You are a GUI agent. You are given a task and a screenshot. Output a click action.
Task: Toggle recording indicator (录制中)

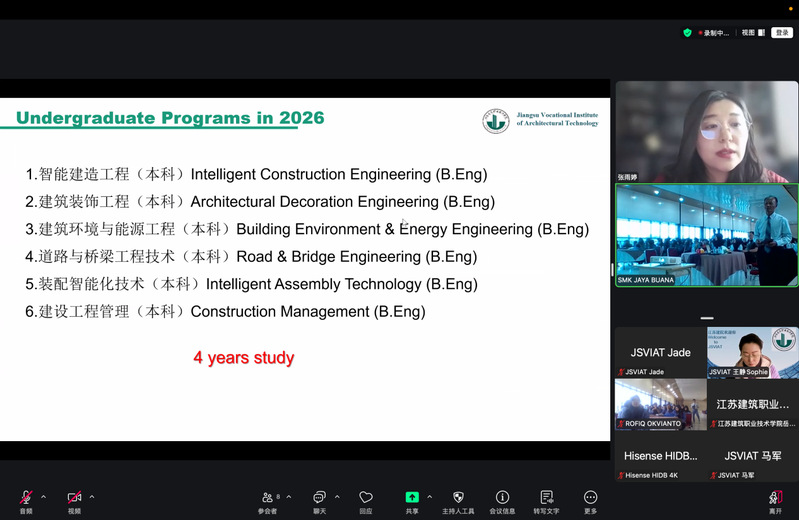pos(715,33)
